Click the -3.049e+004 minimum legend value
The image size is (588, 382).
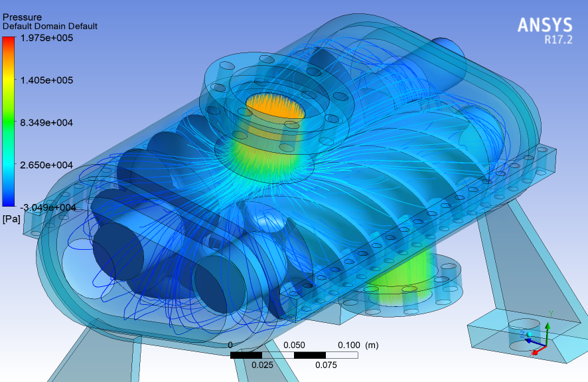[45, 207]
